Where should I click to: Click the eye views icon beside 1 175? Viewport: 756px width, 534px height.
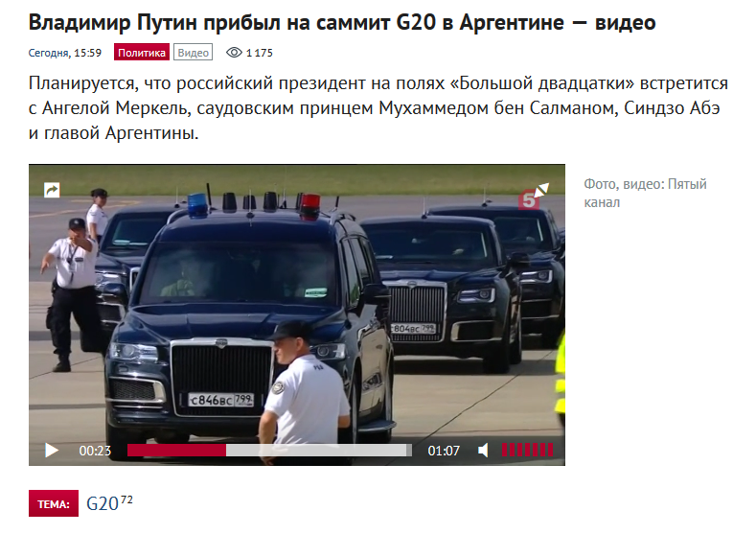click(x=234, y=53)
